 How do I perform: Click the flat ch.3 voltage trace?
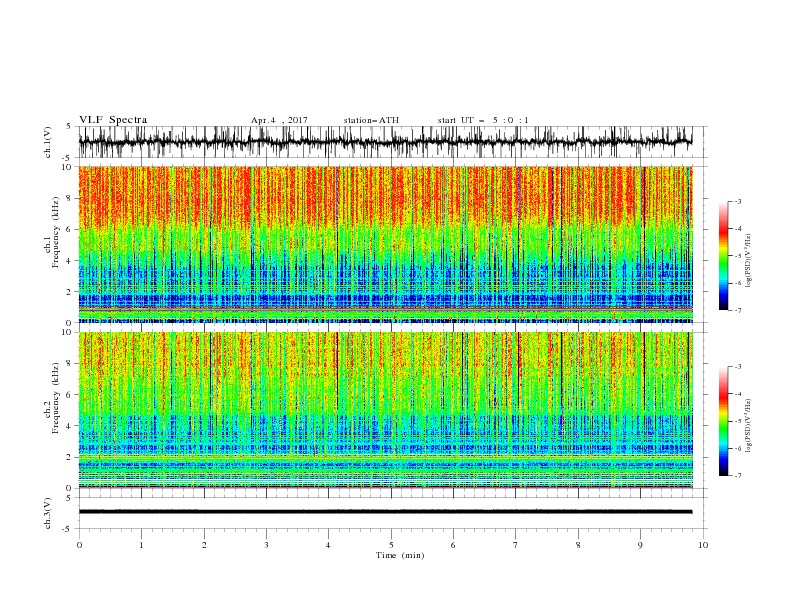click(385, 512)
